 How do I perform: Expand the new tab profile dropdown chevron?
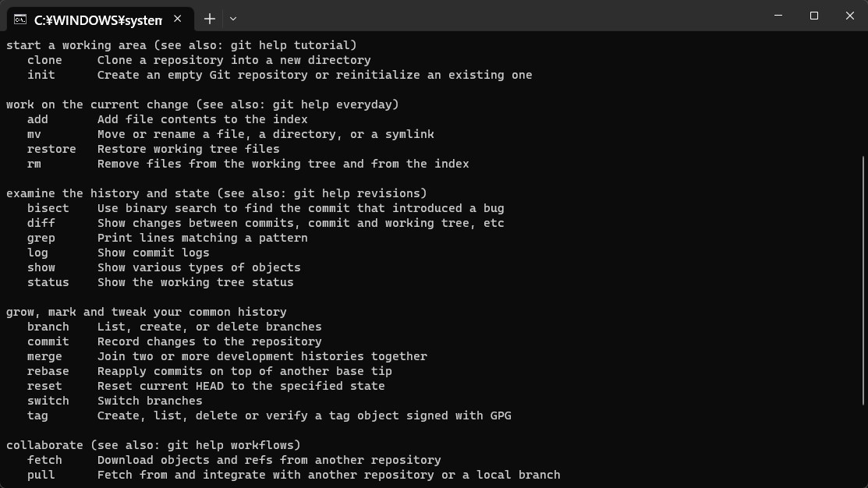tap(233, 19)
